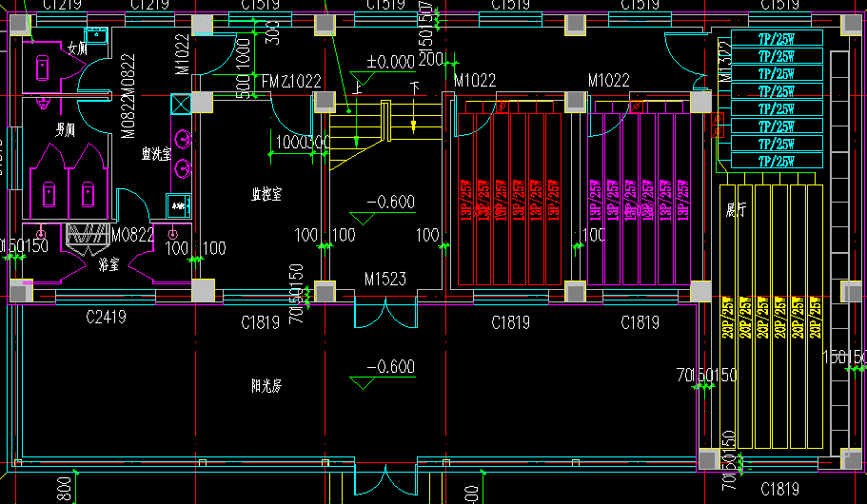
Task: Click the crossed ventilation shaft box
Action: 180,103
